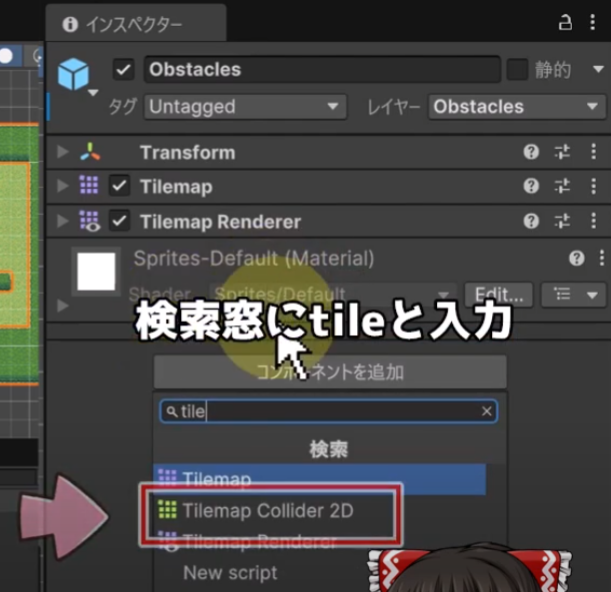This screenshot has height=592, width=611.
Task: Open Sprites-Default material more options menu
Action: tap(602, 258)
